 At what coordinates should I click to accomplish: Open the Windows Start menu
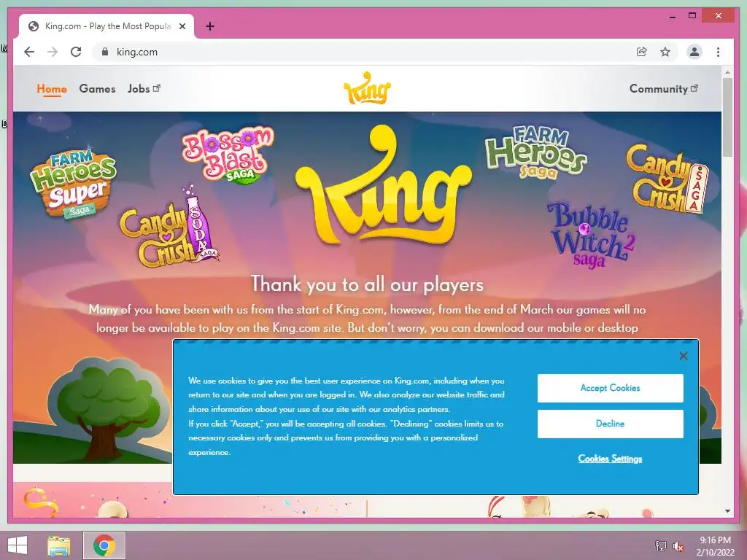pyautogui.click(x=18, y=545)
